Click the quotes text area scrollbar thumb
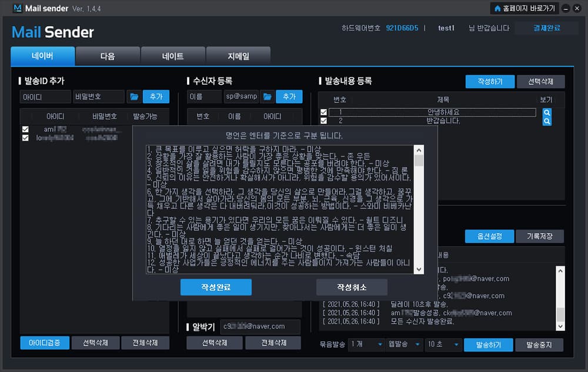The image size is (588, 372). 419,160
